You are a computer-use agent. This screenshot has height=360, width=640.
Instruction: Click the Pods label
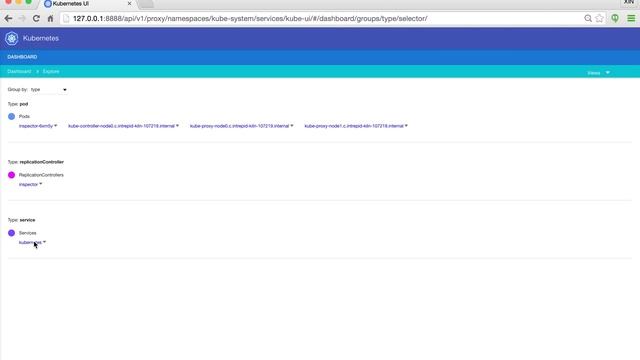tap(24, 116)
